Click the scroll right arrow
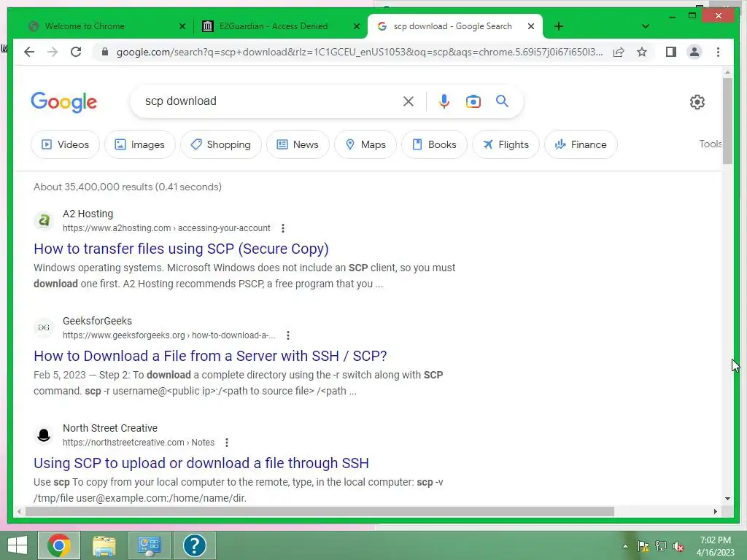747x560 pixels. (x=715, y=511)
